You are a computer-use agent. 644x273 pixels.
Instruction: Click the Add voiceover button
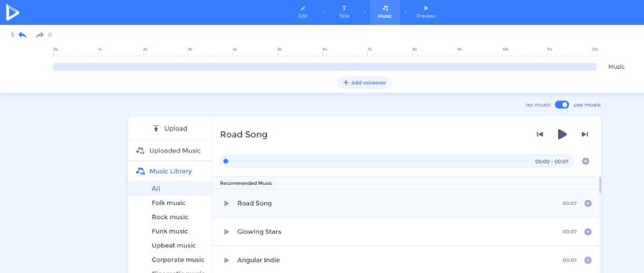click(364, 82)
